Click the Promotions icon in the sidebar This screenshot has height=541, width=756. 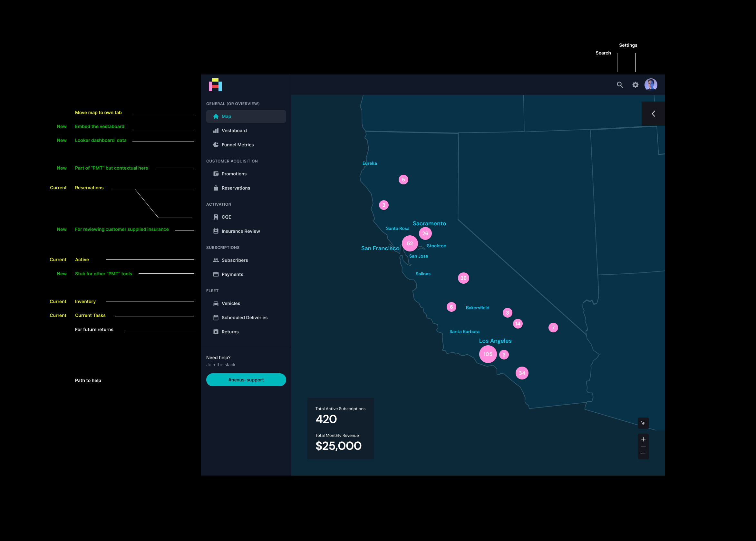pos(216,174)
